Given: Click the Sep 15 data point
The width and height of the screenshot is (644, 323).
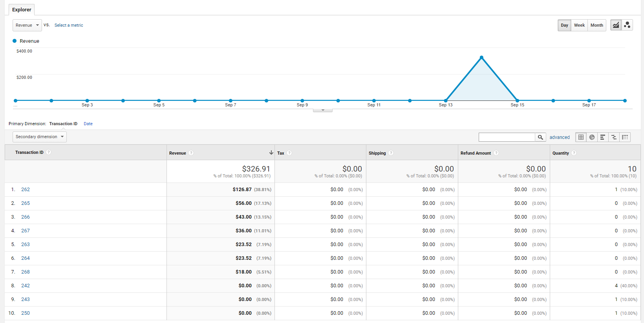Looking at the screenshot, I should point(517,100).
